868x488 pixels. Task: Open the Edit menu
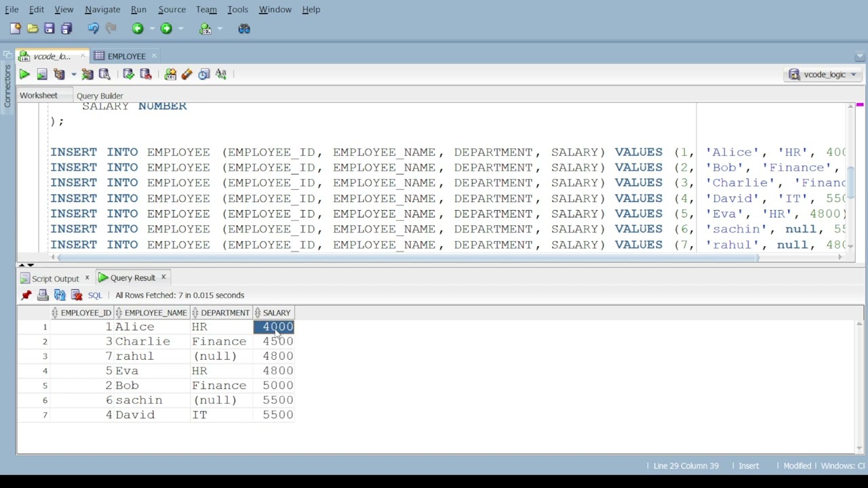click(x=37, y=9)
